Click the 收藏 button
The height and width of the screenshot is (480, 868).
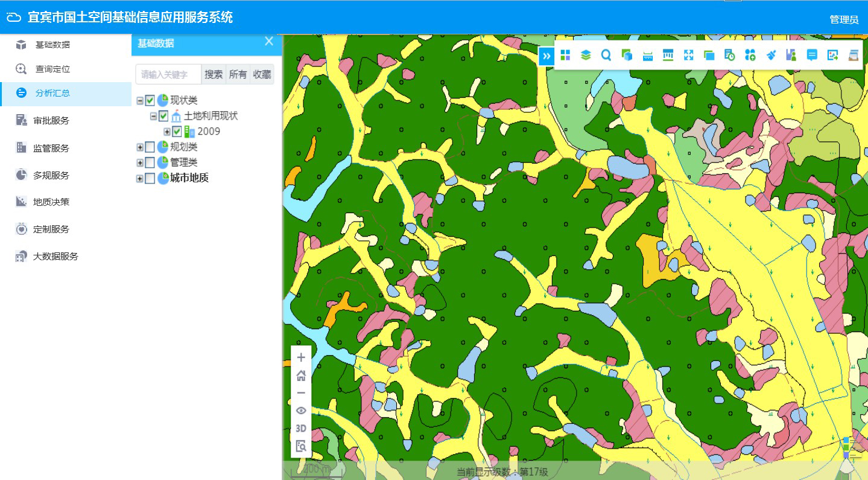click(x=262, y=75)
